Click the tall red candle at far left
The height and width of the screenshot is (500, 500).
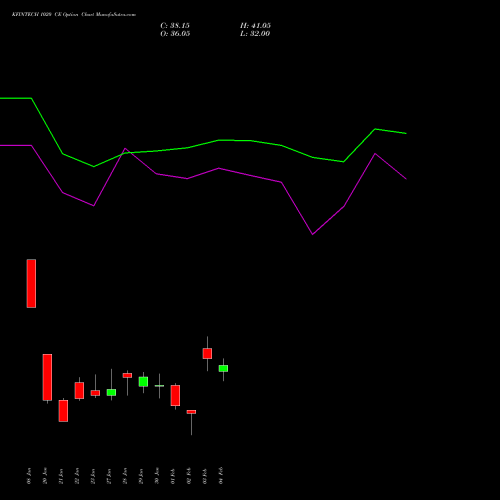(x=31, y=283)
